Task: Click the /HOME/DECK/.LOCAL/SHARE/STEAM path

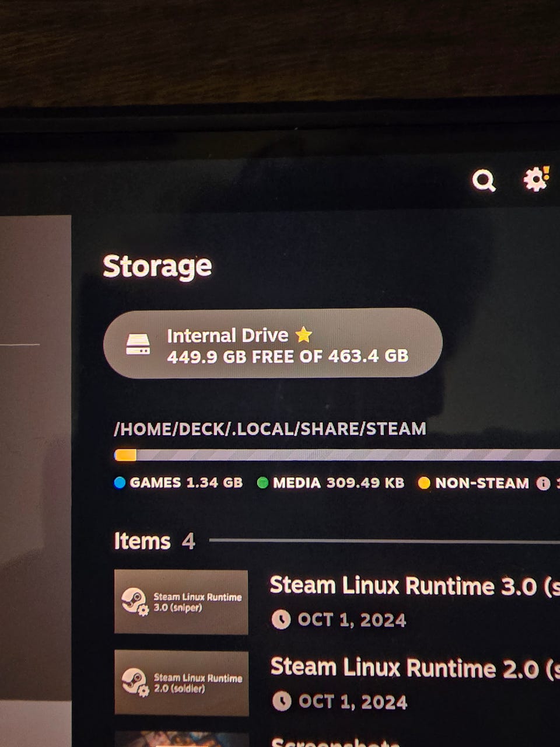Action: click(x=270, y=429)
